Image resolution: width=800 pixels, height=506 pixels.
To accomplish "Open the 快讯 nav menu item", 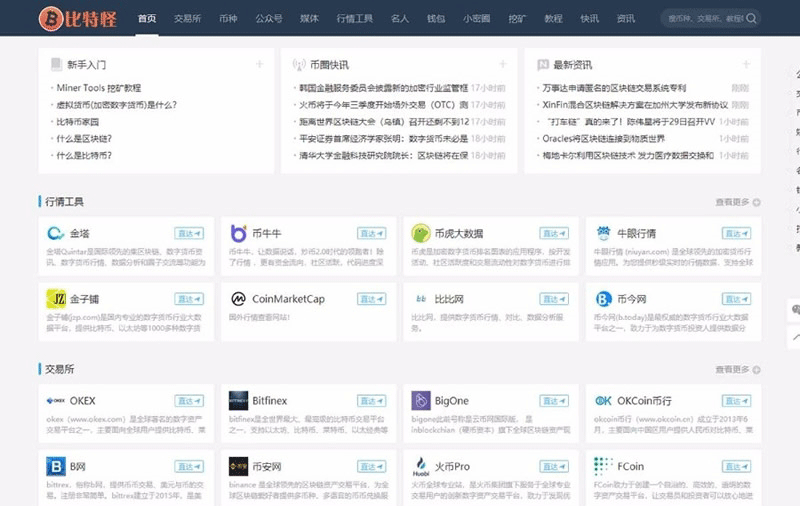I will [589, 18].
